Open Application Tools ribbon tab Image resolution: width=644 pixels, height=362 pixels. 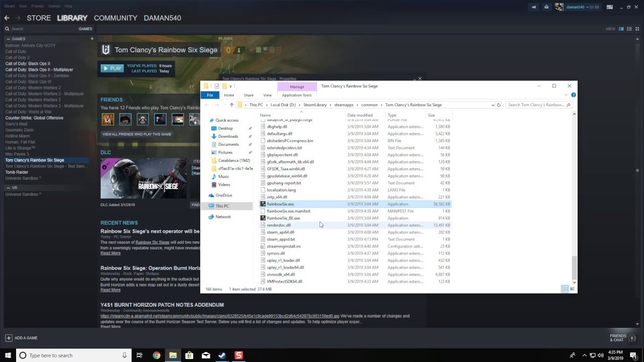[297, 95]
